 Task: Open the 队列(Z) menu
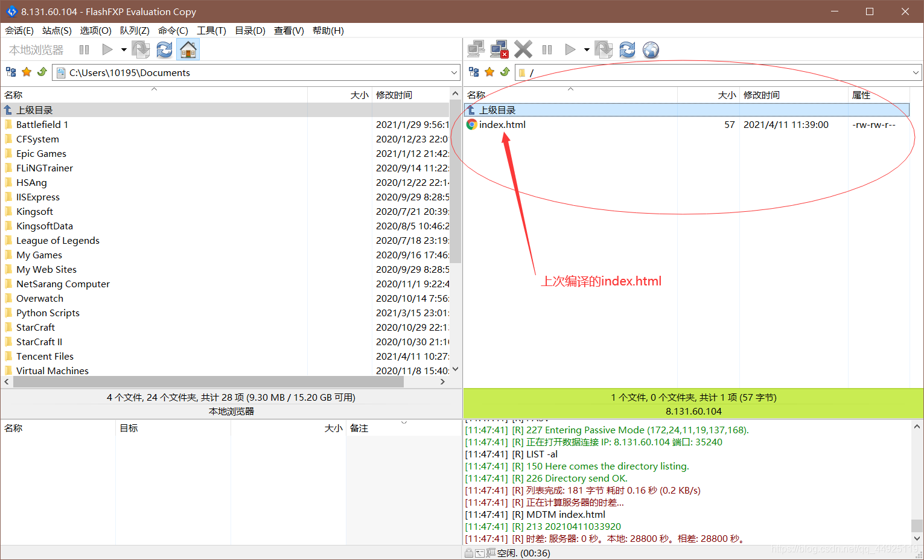(135, 31)
